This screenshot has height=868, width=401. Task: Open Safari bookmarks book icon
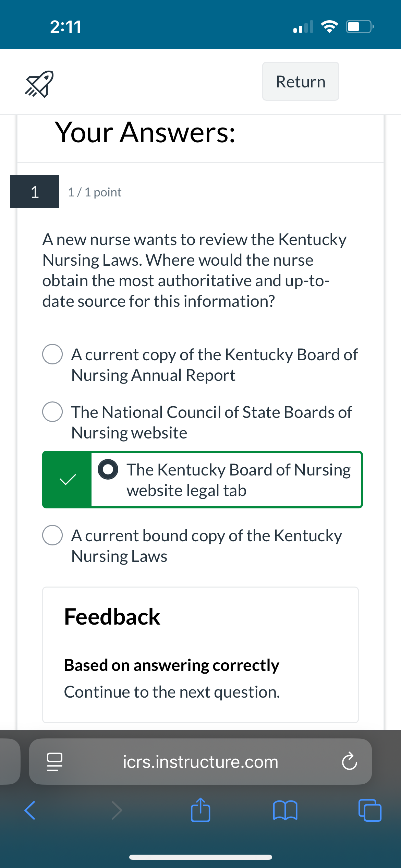coord(285,810)
